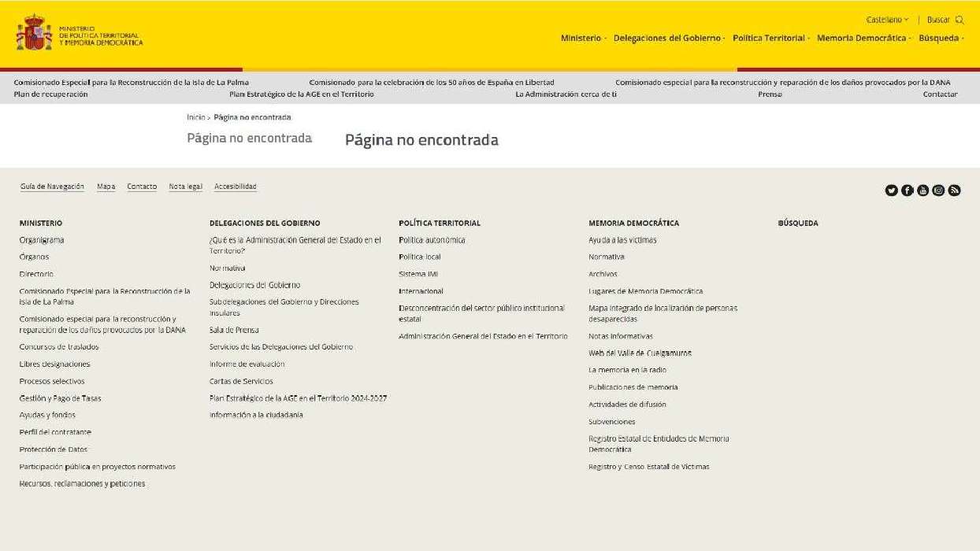Open Web del Valle de Cuelgamuros link
980x551 pixels.
point(640,353)
